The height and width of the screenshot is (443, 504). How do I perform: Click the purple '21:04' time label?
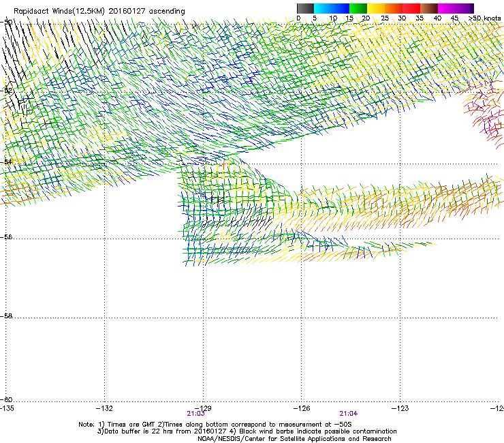349,414
